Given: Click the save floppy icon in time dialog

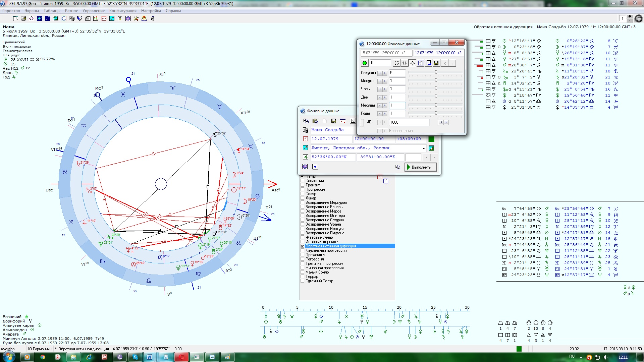Looking at the screenshot, I should [x=436, y=63].
